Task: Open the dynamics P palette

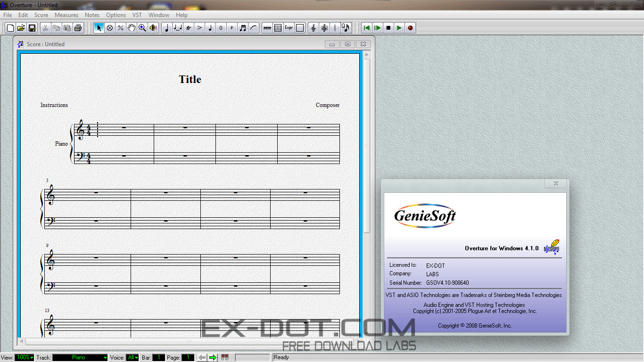Action: click(232, 28)
